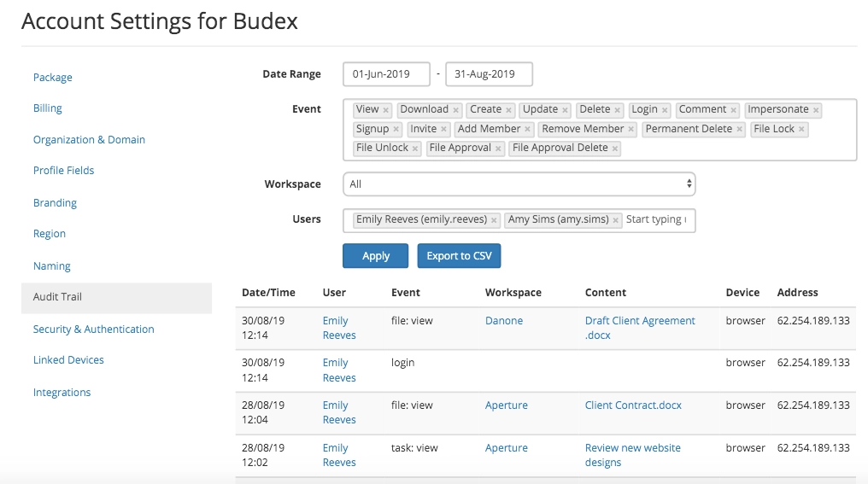Image resolution: width=868 pixels, height=484 pixels.
Task: Go to Security & Authentication settings
Action: [x=94, y=329]
